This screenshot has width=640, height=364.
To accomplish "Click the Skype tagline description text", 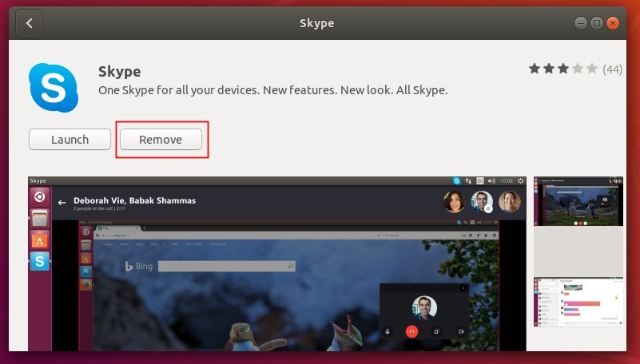I will pos(273,90).
